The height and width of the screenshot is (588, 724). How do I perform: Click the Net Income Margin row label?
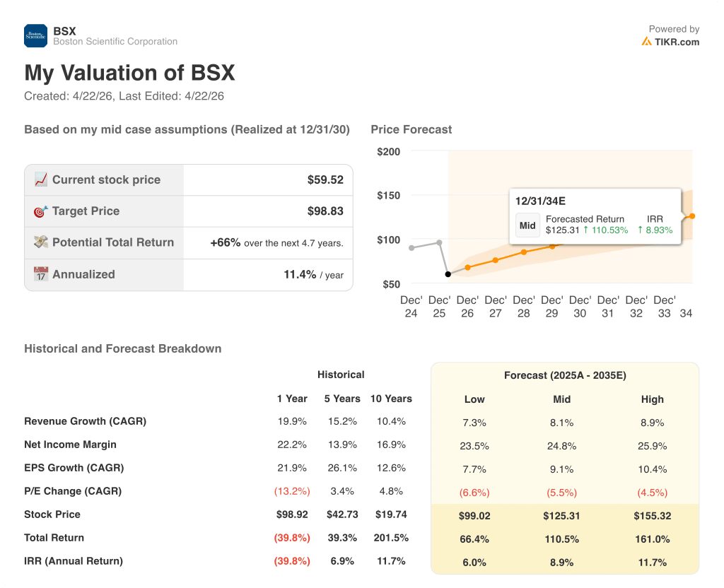point(70,445)
